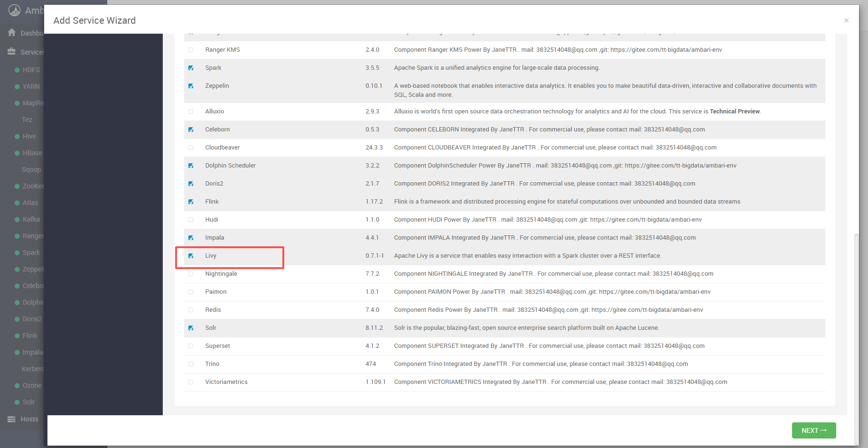Select Atlas from the sidebar list
The image size is (868, 448).
pos(30,203)
